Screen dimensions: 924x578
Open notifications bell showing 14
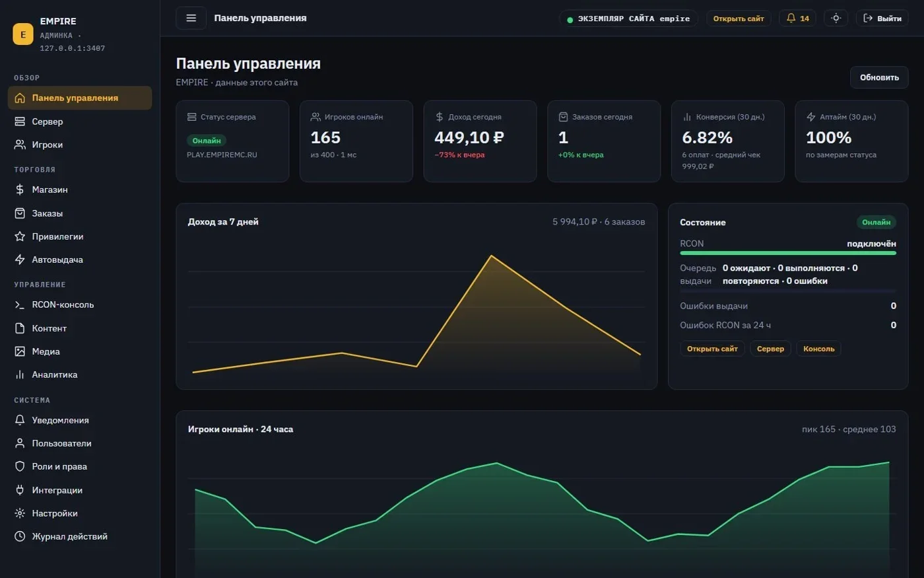797,18
